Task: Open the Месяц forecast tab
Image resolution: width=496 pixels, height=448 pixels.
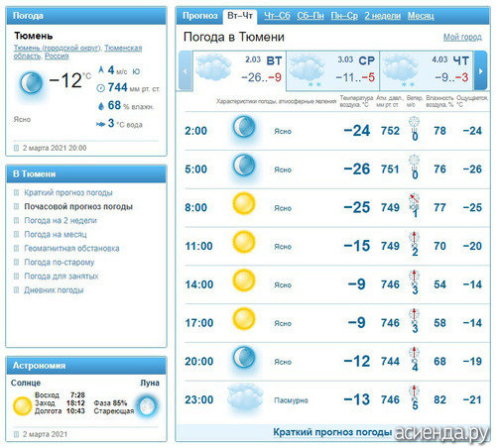Action: pyautogui.click(x=421, y=16)
